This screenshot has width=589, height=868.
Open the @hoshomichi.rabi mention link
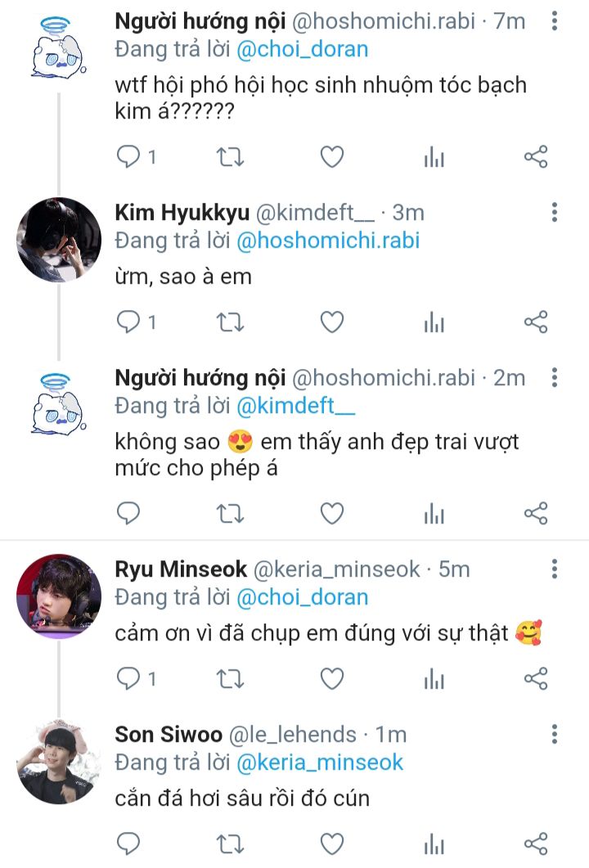(x=328, y=241)
